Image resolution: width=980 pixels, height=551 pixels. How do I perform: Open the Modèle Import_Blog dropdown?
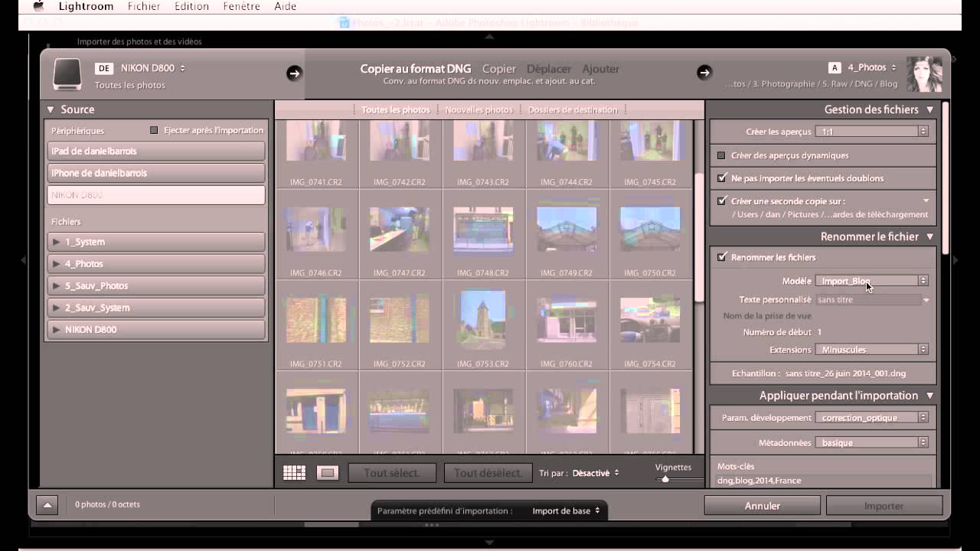coord(872,281)
